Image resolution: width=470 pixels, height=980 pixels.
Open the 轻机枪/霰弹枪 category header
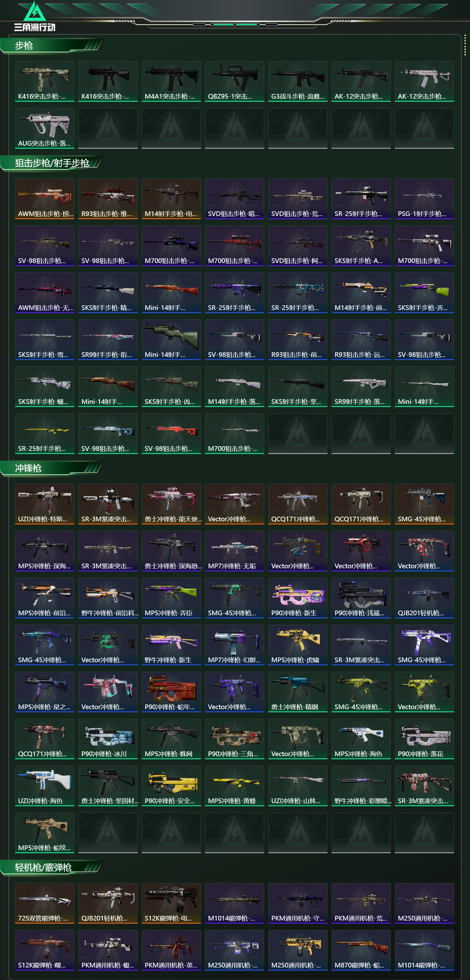51,867
